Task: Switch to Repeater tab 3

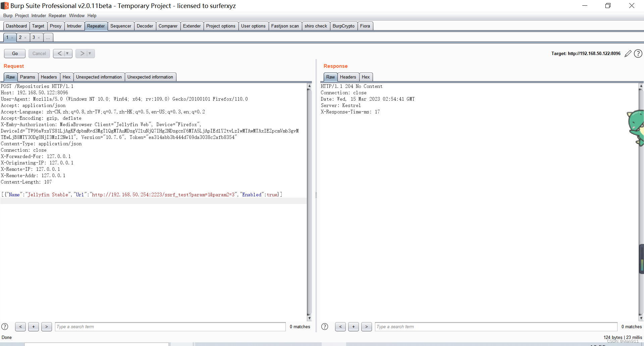Action: tap(34, 37)
